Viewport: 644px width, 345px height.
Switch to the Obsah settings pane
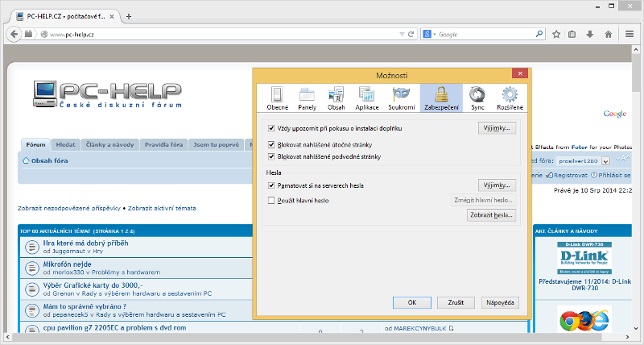(336, 98)
